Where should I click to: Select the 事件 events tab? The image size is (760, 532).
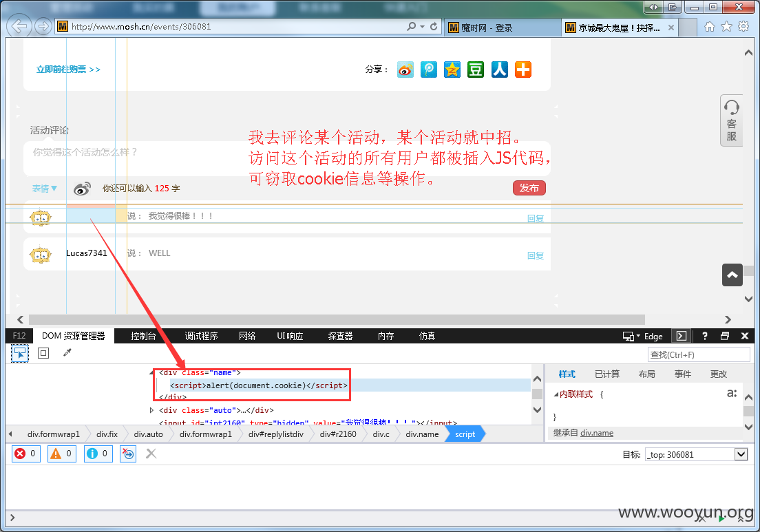[682, 374]
